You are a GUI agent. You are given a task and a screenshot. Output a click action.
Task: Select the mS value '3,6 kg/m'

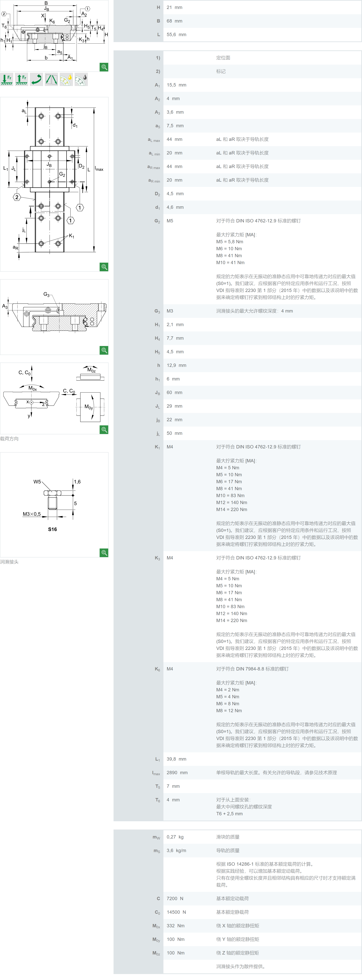coord(176,851)
